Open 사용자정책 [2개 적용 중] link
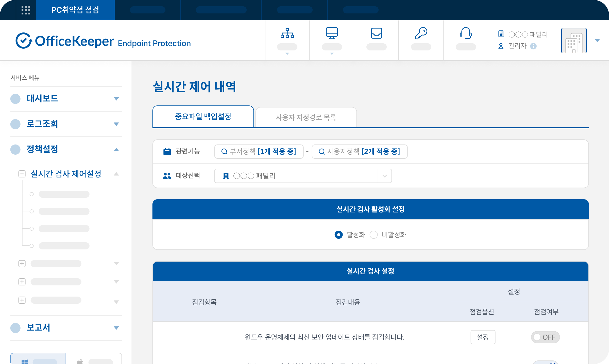 360,152
